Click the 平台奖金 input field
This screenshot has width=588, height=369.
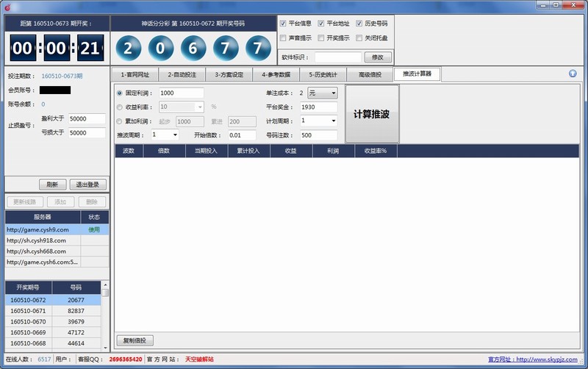(318, 107)
